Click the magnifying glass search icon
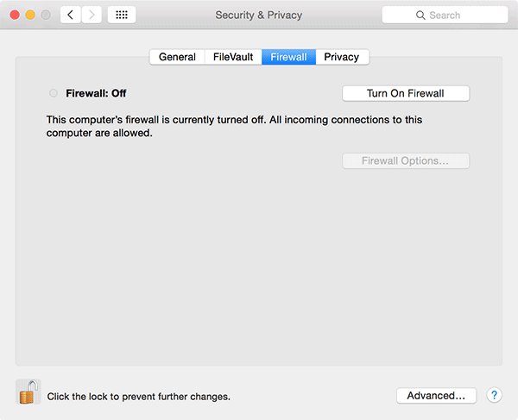Screen dimensions: 518x420 [x=420, y=16]
